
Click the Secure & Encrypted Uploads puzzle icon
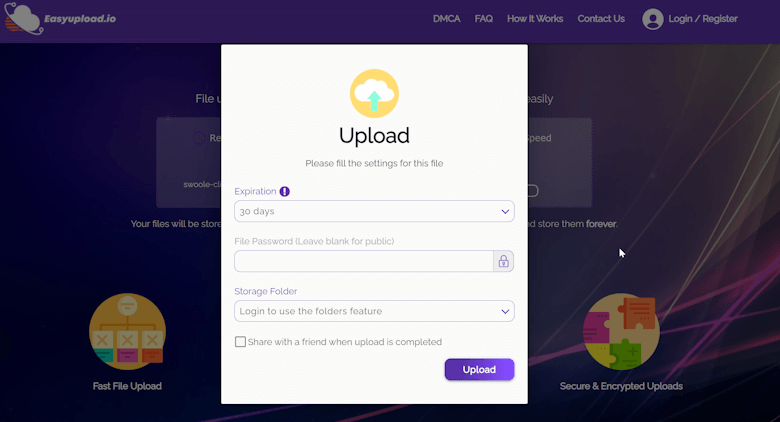tap(621, 331)
